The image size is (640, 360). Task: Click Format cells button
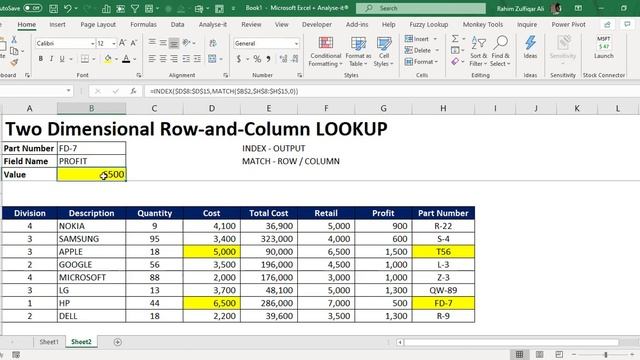422,62
